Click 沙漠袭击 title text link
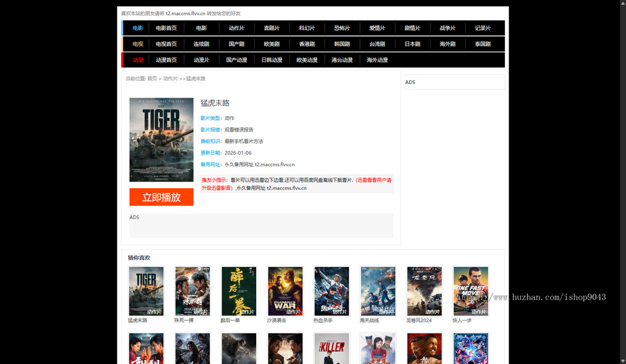 (x=276, y=320)
